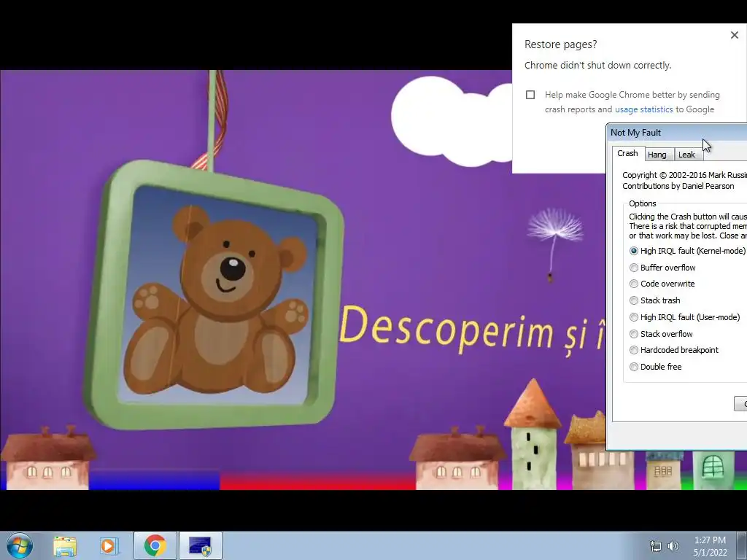Switch to the Not My Fault taskbar icon
Screen dimensions: 747x560
[200, 545]
